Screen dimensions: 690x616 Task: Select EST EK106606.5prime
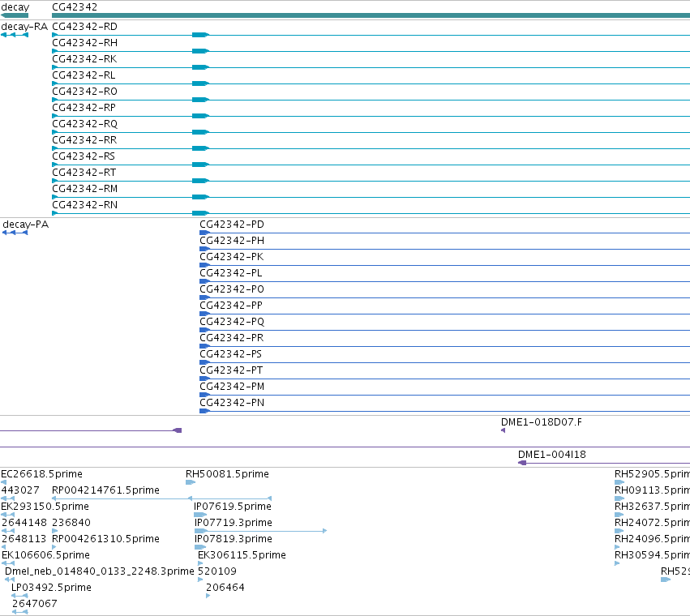point(45,555)
